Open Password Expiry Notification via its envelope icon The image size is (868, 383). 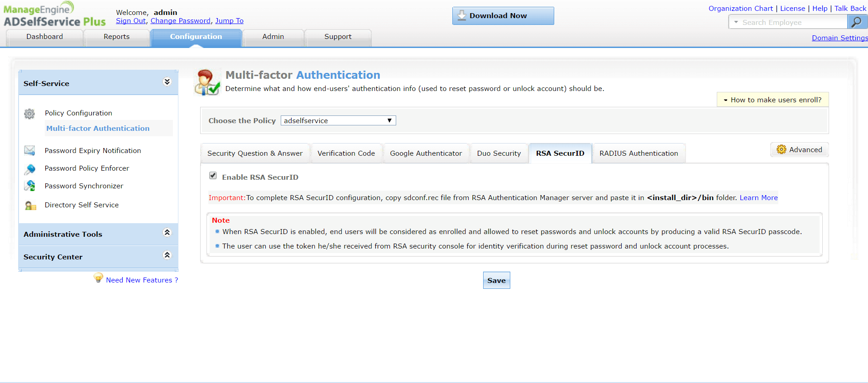[29, 150]
